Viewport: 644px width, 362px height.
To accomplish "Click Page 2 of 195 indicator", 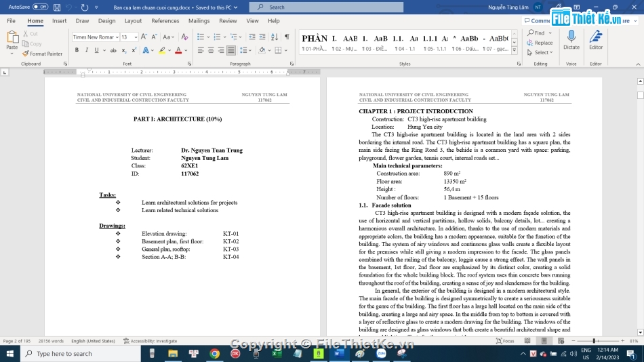I will [x=17, y=341].
